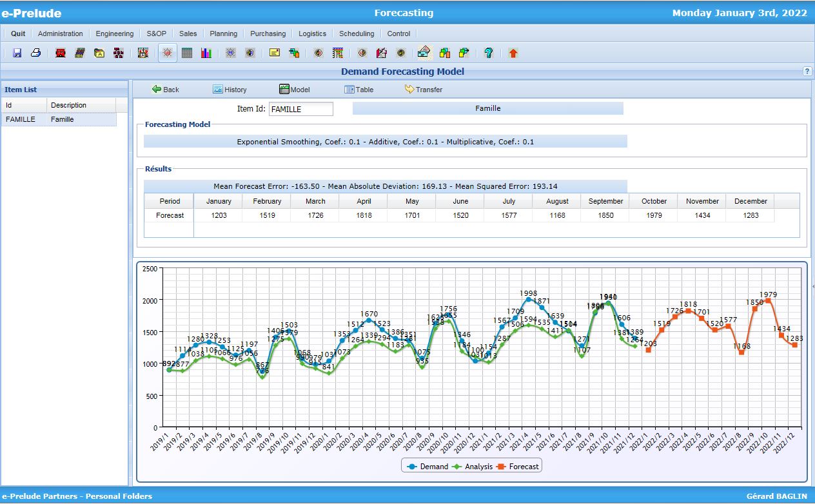Screen dimensions: 815x504
Task: Click the Model icon above the form
Action: [x=294, y=90]
